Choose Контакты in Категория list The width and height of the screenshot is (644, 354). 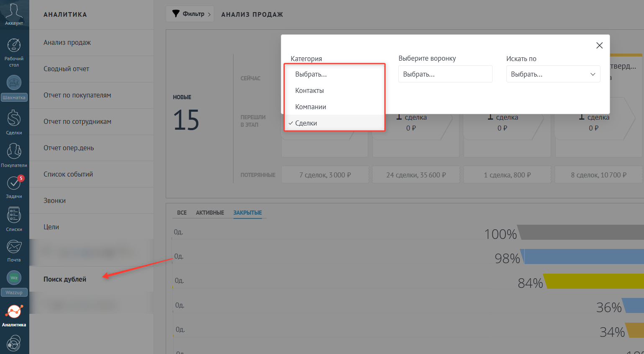point(334,91)
